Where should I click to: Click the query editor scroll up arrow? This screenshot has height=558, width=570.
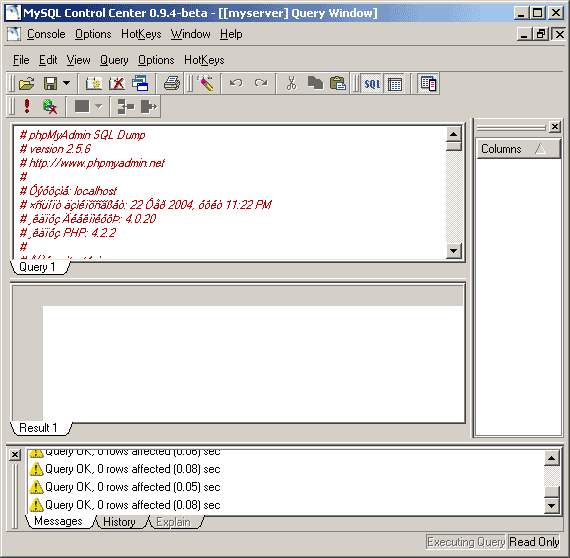pyautogui.click(x=453, y=134)
